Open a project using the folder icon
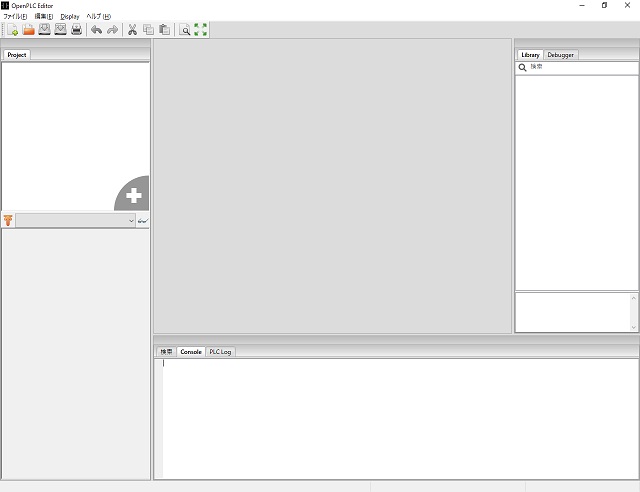Image resolution: width=640 pixels, height=492 pixels. pyautogui.click(x=28, y=30)
